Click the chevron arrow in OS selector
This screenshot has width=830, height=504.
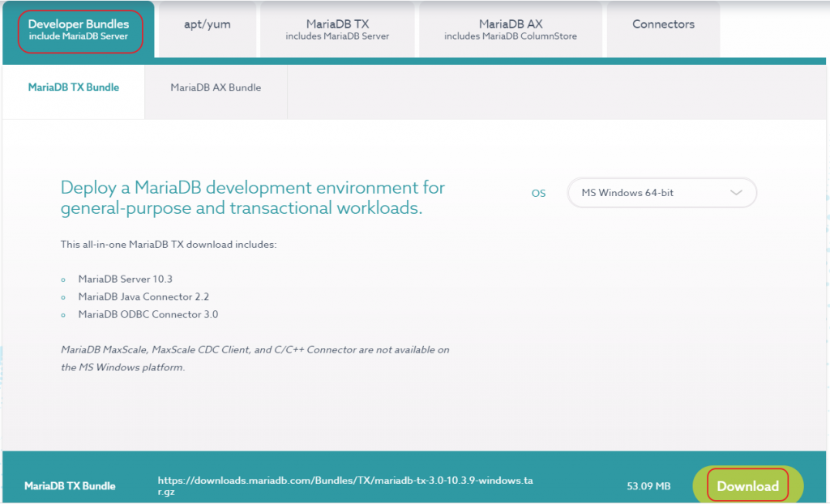pyautogui.click(x=736, y=193)
